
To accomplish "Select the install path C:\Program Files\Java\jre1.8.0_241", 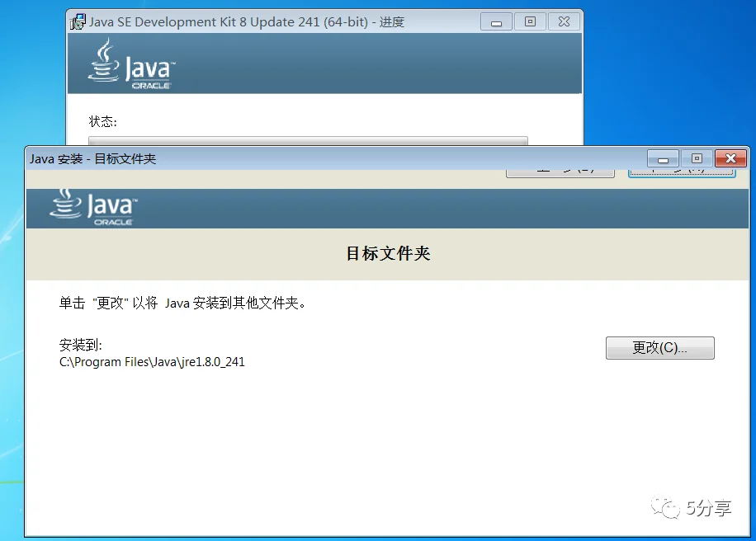I will tap(151, 362).
